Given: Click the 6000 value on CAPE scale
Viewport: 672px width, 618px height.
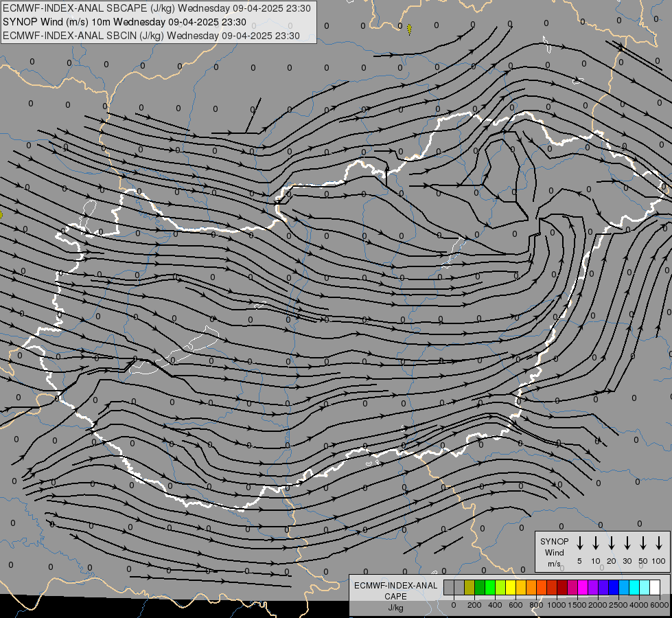Looking at the screenshot, I should 660,605.
